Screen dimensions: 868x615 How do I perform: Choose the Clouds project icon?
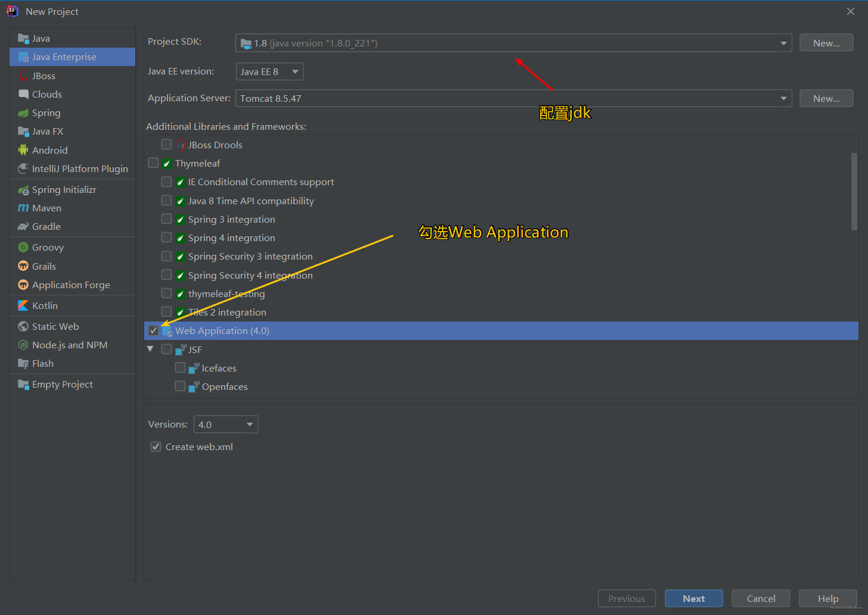[x=23, y=95]
